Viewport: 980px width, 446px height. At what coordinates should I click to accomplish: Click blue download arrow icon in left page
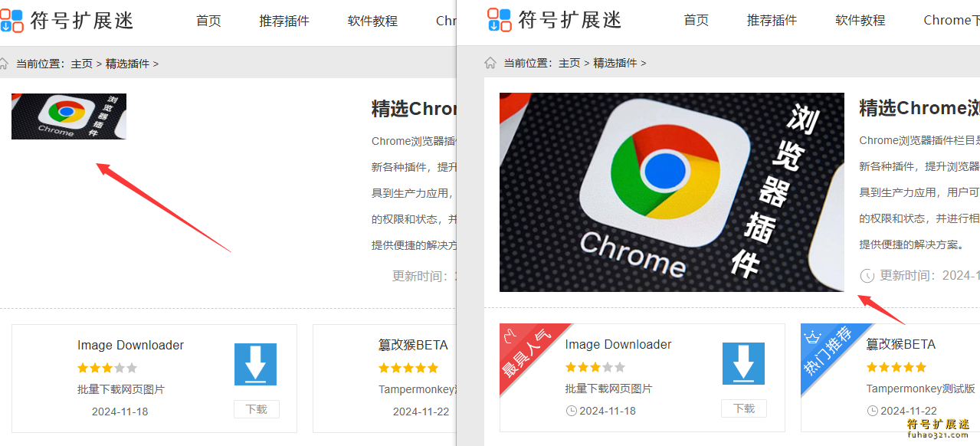coord(255,364)
